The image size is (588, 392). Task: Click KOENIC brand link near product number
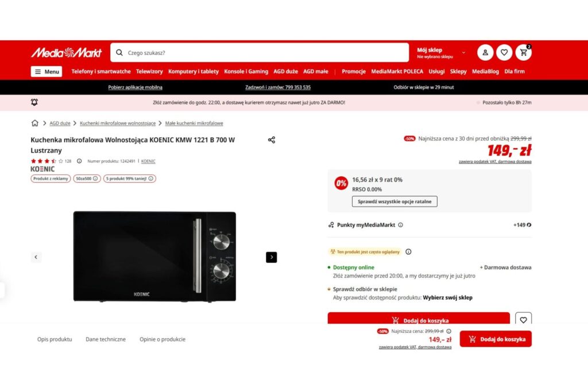(x=148, y=161)
